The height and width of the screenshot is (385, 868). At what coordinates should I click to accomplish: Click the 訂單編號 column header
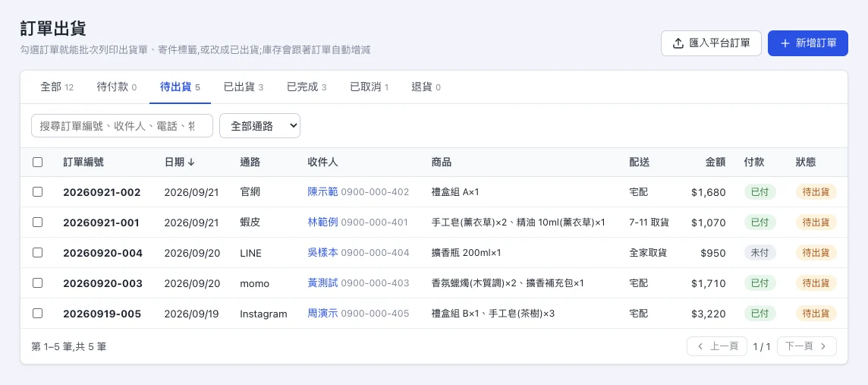click(x=83, y=163)
